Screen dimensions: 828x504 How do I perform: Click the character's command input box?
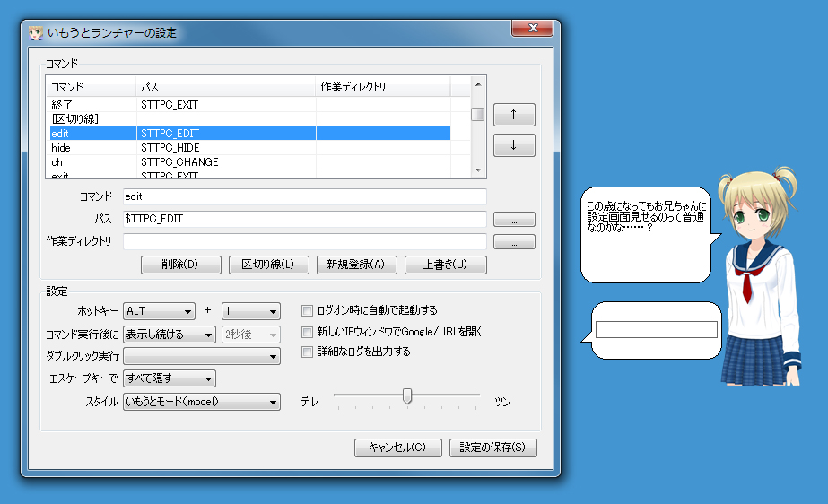pyautogui.click(x=657, y=330)
